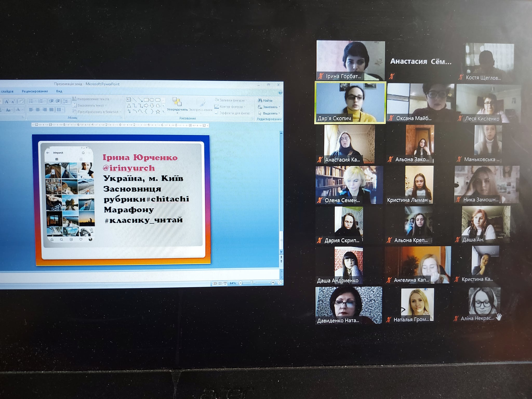Click Направление текста text direction button
Viewport: 532px width, 399px height.
click(91, 99)
